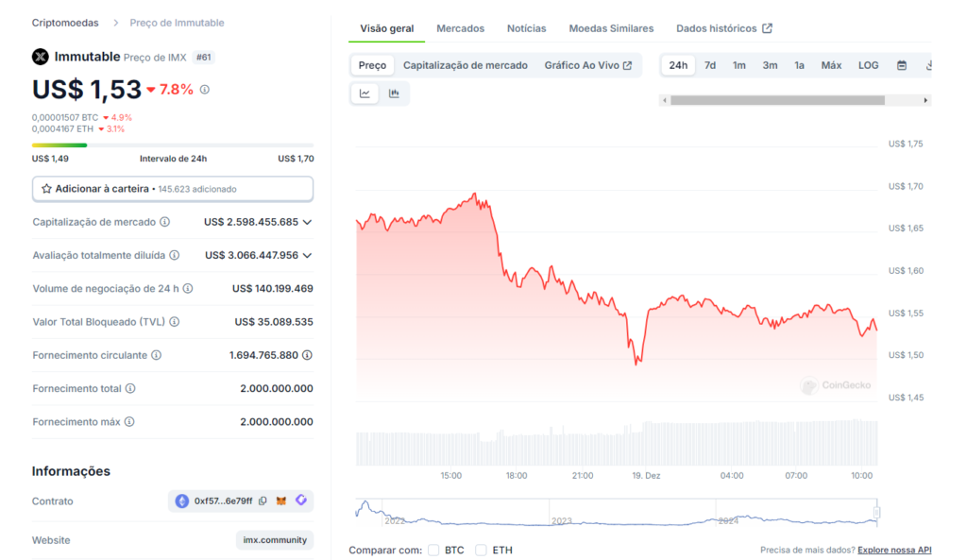
Task: Show info for Capitalização de mercado
Action: pyautogui.click(x=164, y=222)
